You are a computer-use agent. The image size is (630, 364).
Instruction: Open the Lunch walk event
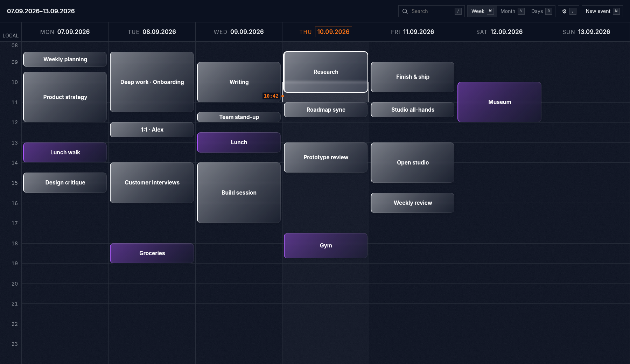point(65,152)
